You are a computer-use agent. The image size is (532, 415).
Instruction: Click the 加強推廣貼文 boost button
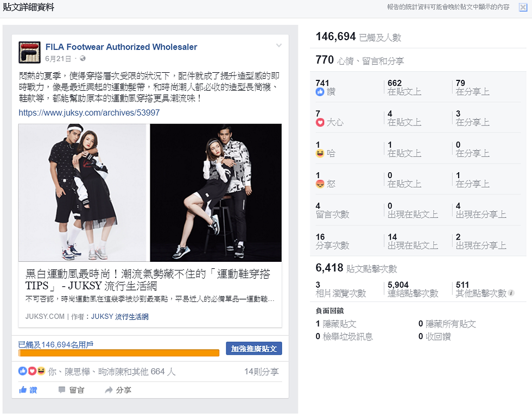[x=254, y=348]
